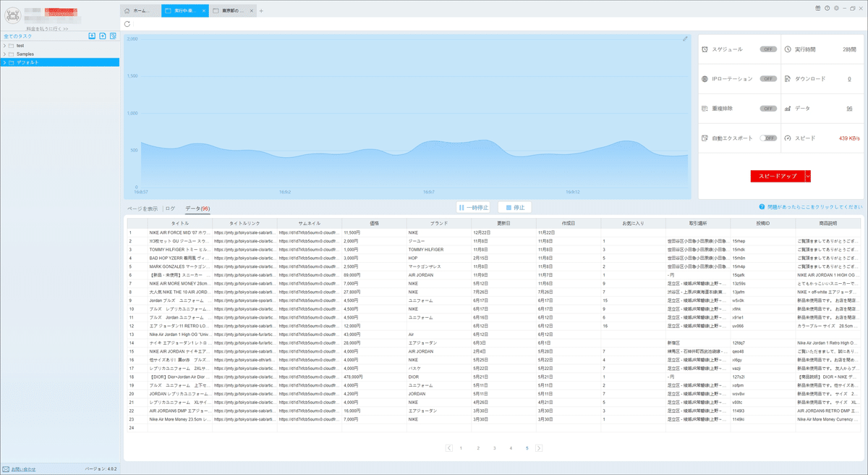Click the user avatar robot icon
Viewport: 868px width, 475px height.
click(x=12, y=14)
